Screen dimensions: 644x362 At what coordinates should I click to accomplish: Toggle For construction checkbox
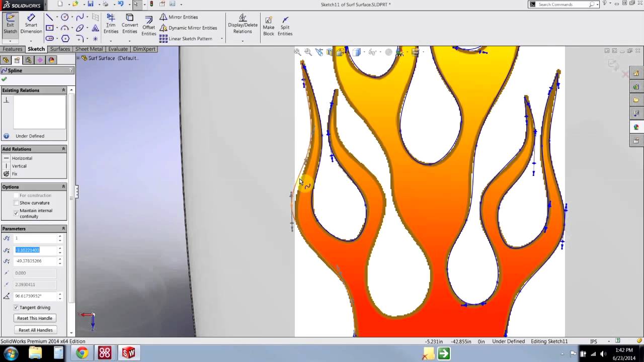tap(16, 195)
